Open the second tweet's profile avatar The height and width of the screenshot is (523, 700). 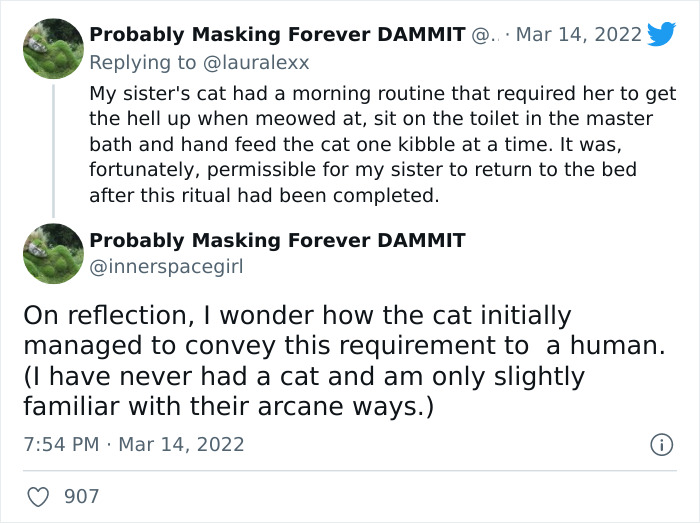pos(53,254)
